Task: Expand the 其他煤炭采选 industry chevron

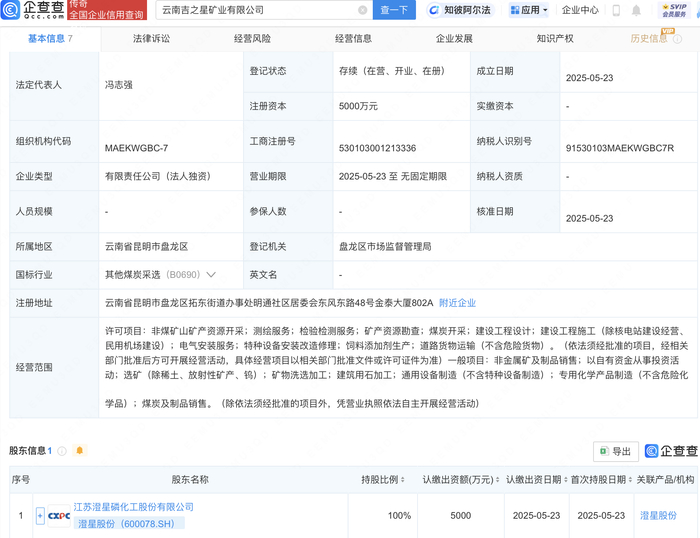Action: click(210, 274)
